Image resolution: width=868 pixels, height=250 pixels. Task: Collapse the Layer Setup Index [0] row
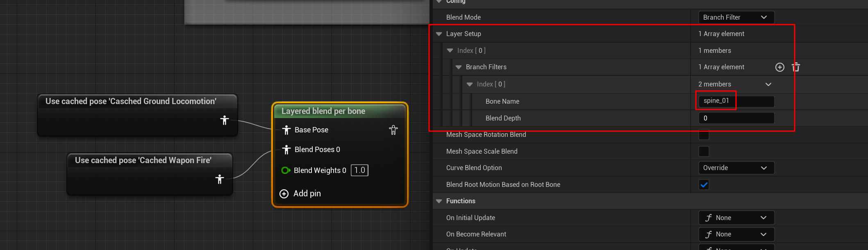[450, 51]
